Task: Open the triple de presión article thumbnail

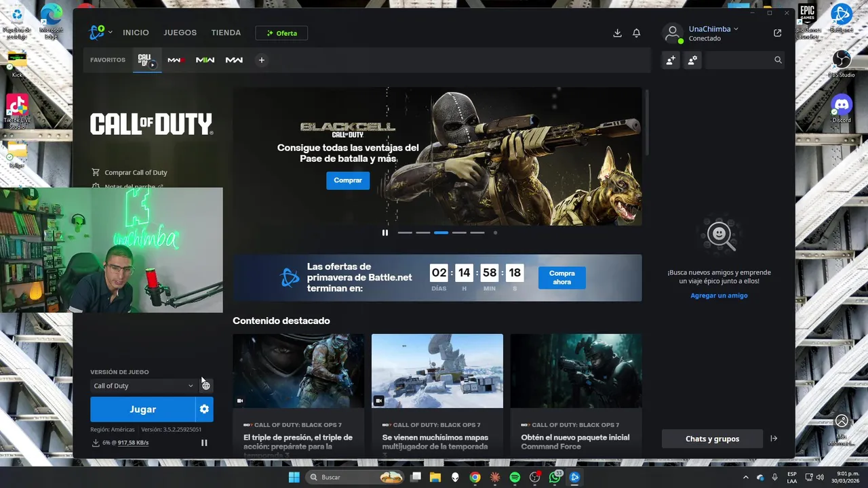Action: coord(298,371)
